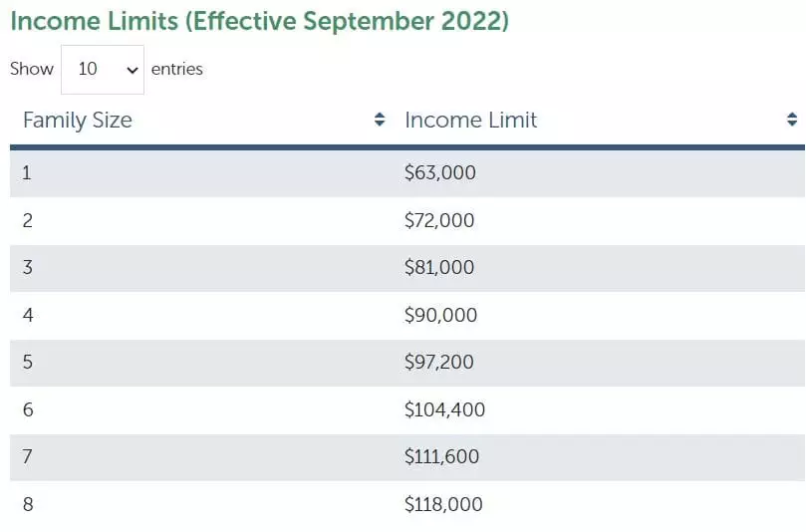Click family size 6 row cell
This screenshot has width=806, height=532.
pos(27,409)
